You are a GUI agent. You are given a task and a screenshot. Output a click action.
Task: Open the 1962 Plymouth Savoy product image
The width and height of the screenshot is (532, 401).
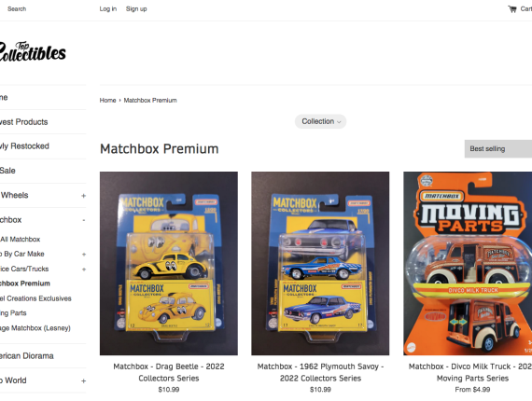pyautogui.click(x=320, y=263)
